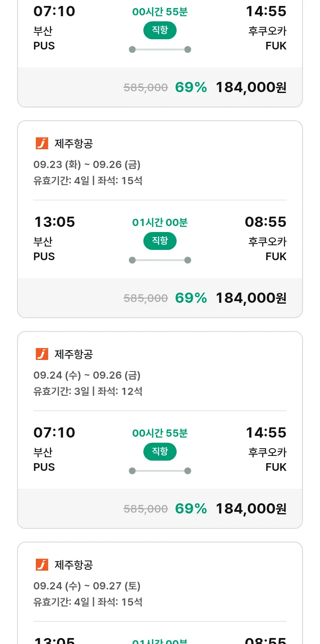Click the route line in the 09.24–09.26 card
Image resolution: width=320 pixels, height=644 pixels.
160,471
